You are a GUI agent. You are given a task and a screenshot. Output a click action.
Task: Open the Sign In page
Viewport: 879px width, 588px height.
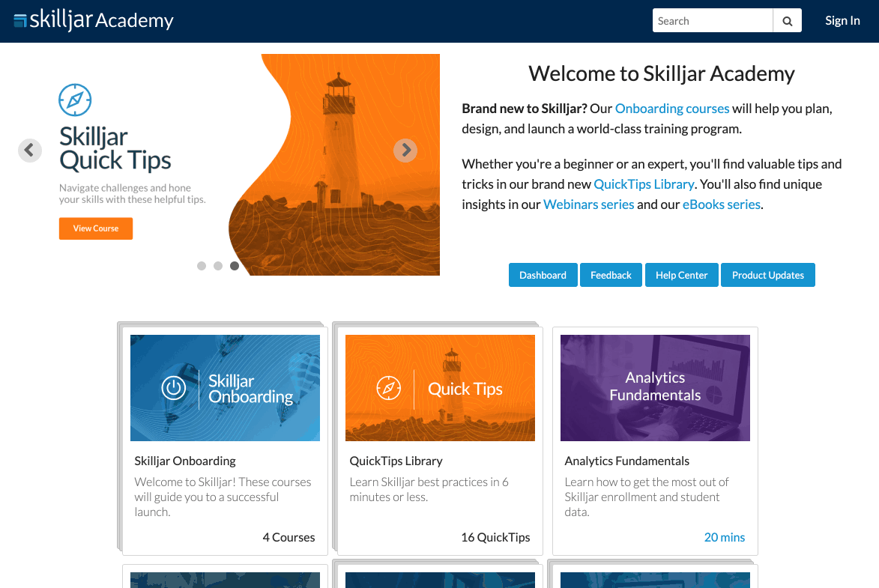842,21
